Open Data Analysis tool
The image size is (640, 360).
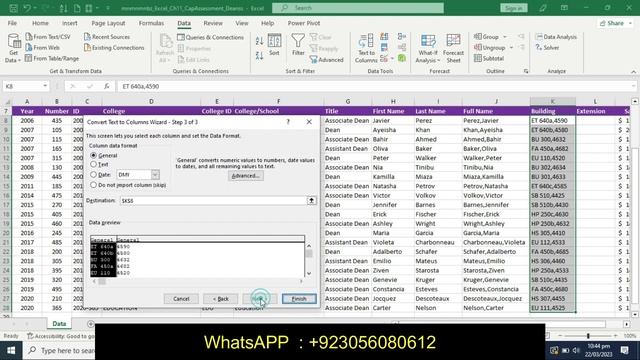(556, 37)
